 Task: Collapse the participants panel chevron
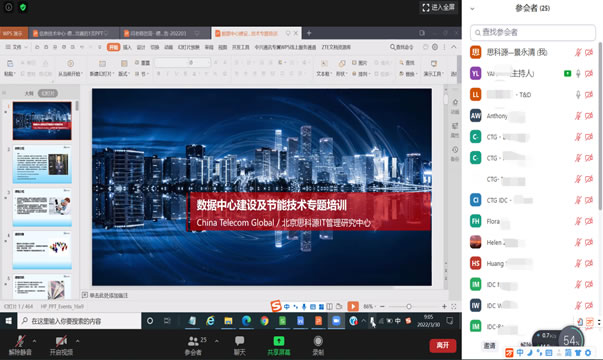(473, 8)
